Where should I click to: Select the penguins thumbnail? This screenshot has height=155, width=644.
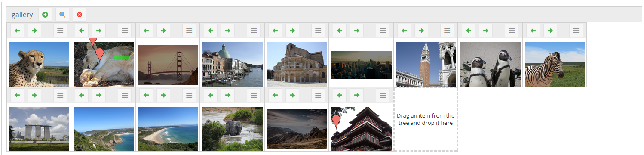click(491, 64)
